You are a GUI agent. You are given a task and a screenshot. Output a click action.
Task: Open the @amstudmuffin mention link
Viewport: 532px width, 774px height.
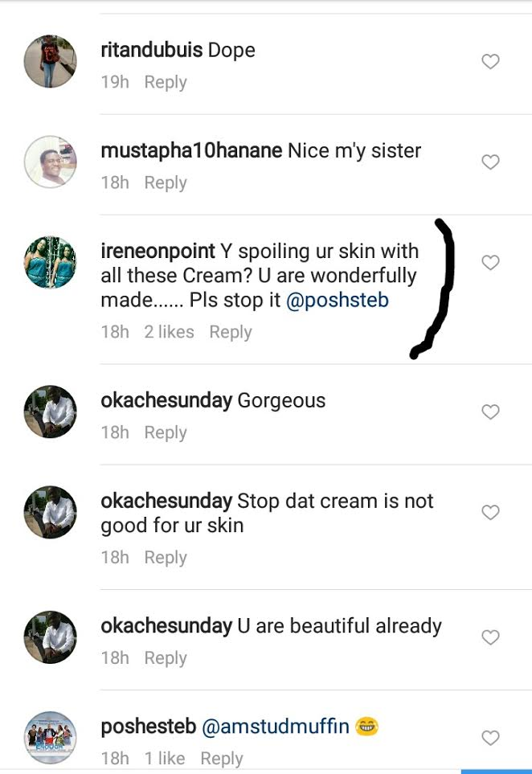(x=275, y=727)
